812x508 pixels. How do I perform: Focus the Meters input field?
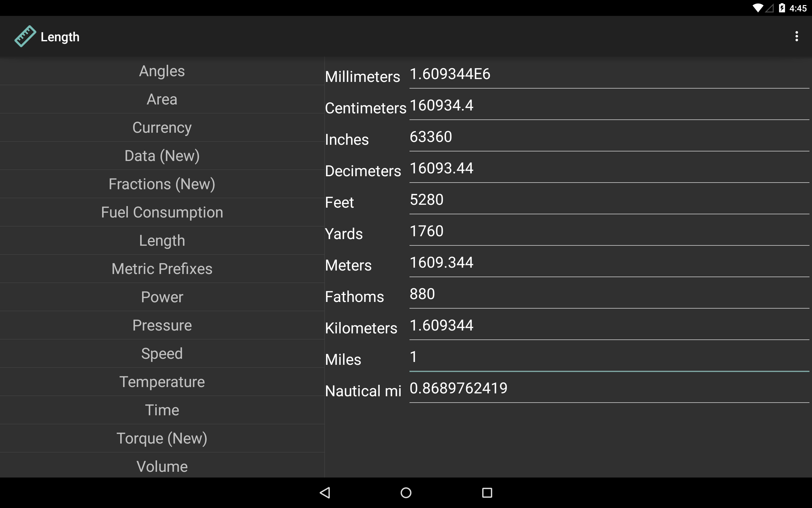[609, 264]
